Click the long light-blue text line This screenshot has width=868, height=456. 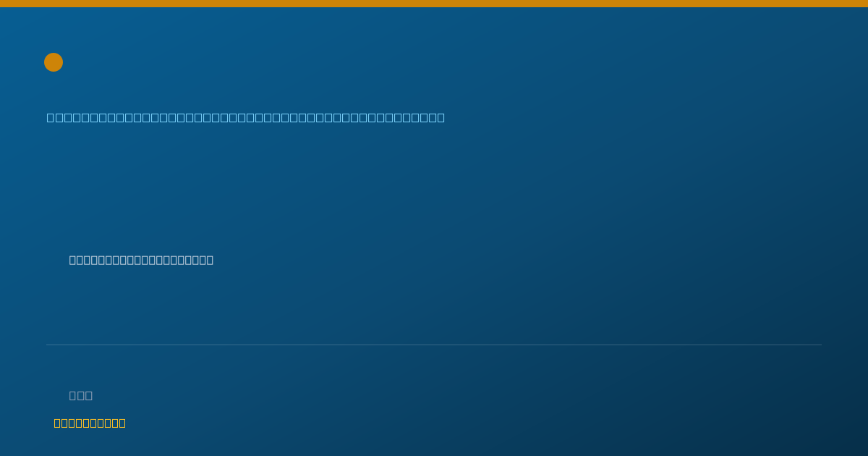246,117
